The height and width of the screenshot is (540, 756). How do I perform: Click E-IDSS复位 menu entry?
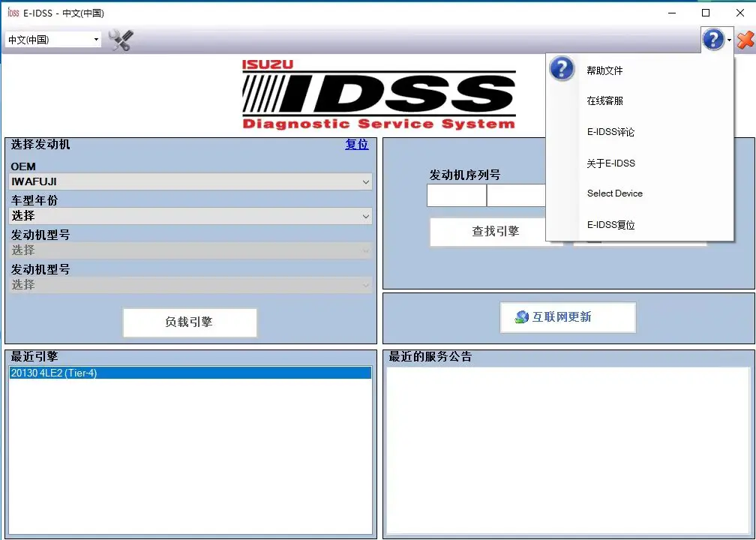[x=610, y=225]
